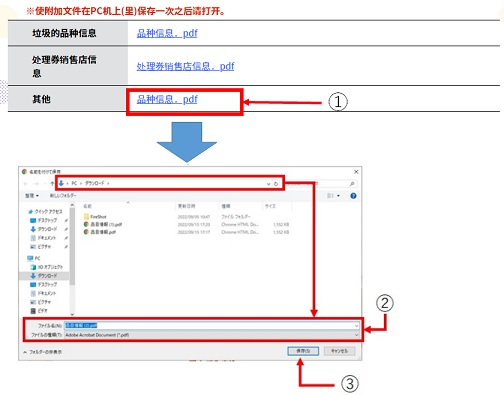Open the 品种信息.pdf link in the 其他 row
Viewport: 504px width, 395px height.
[x=167, y=99]
